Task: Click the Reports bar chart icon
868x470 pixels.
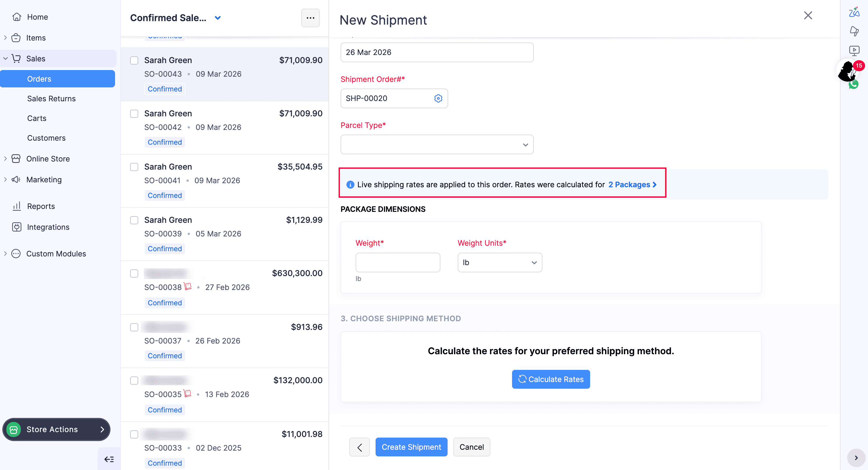Action: 16,206
